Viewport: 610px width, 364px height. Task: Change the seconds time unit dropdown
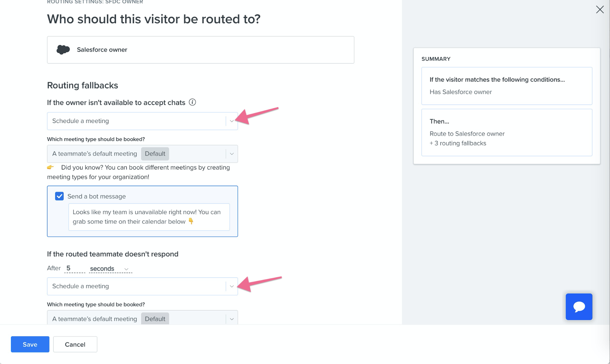pos(110,268)
